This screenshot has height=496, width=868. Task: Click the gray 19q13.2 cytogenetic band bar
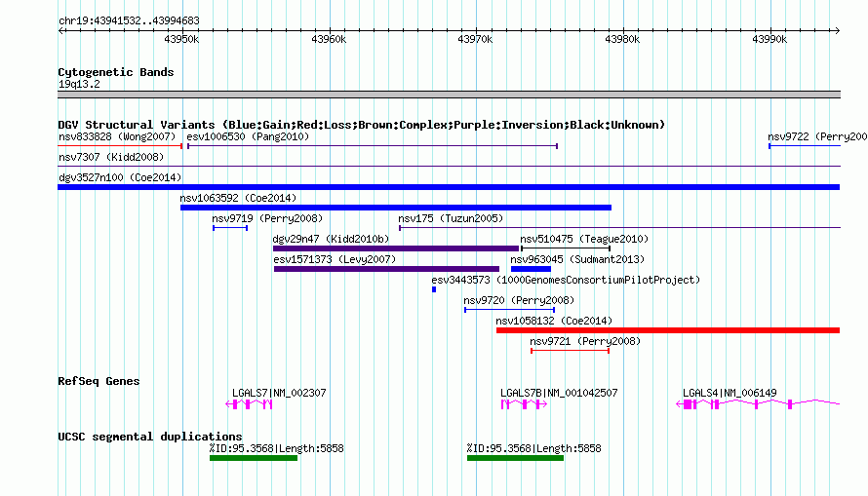point(449,95)
